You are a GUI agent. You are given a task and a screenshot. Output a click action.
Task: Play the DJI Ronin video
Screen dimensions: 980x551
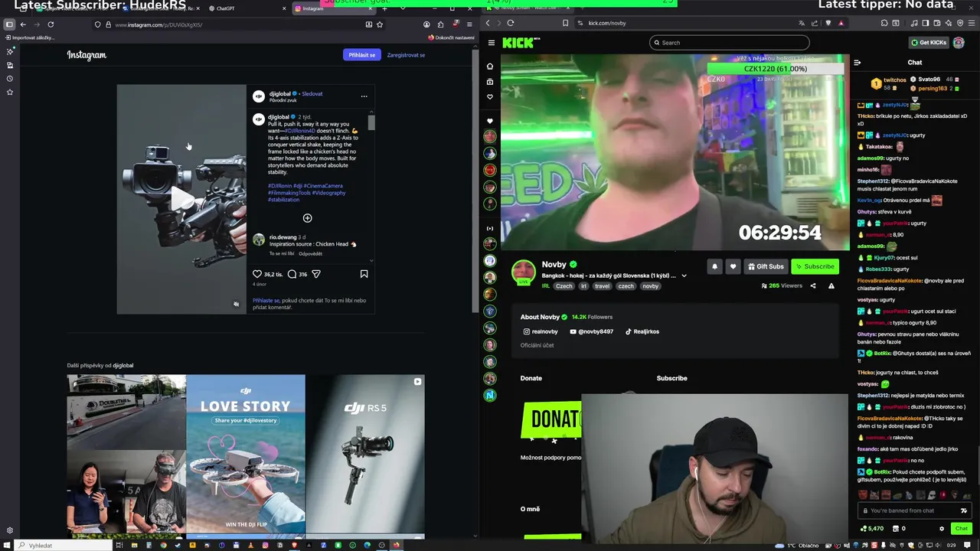coord(181,199)
